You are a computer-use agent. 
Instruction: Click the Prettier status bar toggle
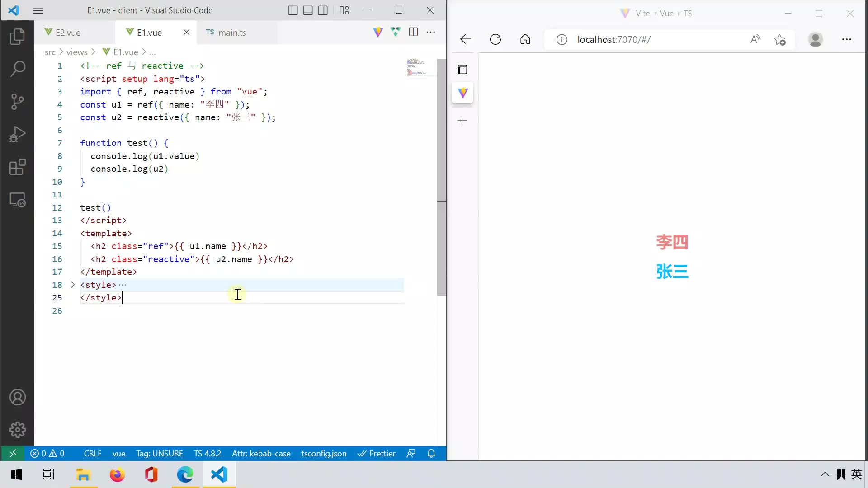[378, 454]
